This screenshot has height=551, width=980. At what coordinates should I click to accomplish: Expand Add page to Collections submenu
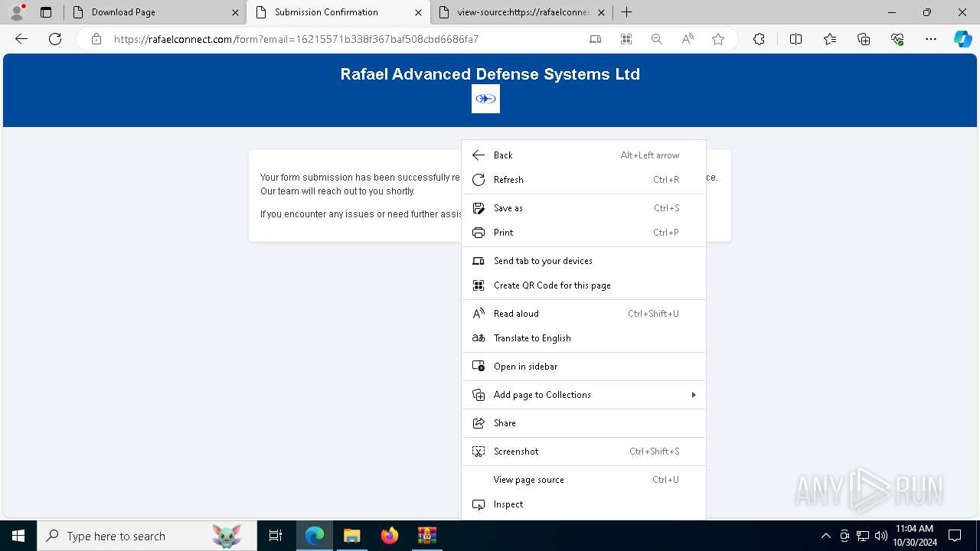[x=583, y=395]
